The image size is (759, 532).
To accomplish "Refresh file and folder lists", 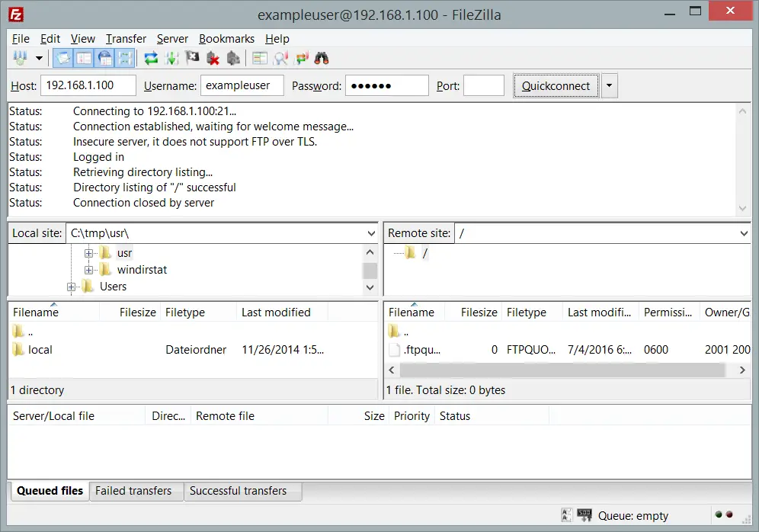I will (x=151, y=59).
